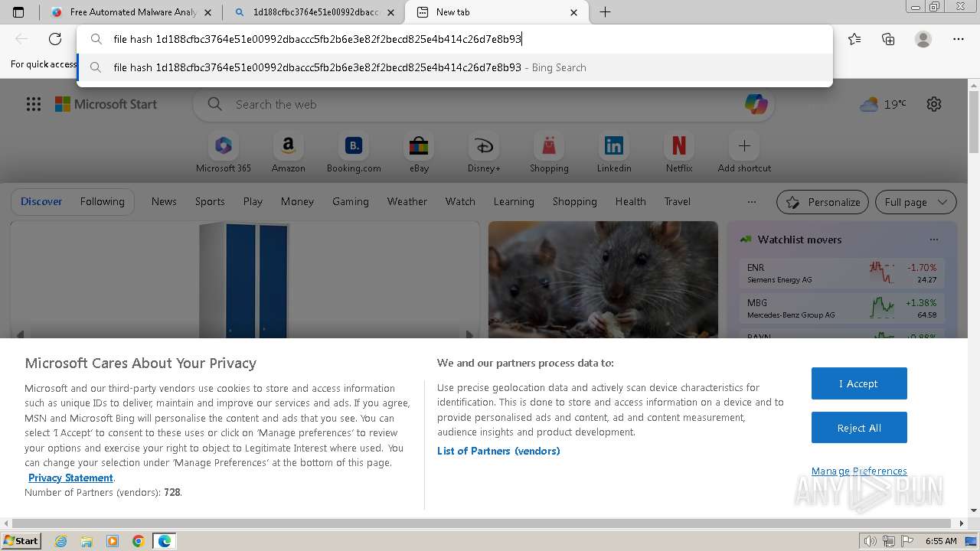The height and width of the screenshot is (551, 980).
Task: Open the MBG Mercedes-Benz Group AG stock row
Action: point(841,308)
